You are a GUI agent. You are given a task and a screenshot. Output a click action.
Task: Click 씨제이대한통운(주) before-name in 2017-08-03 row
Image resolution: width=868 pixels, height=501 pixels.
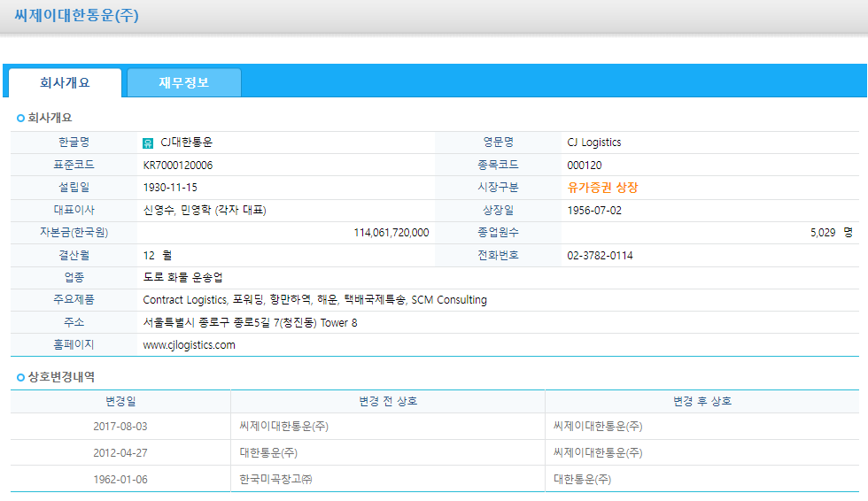click(284, 427)
